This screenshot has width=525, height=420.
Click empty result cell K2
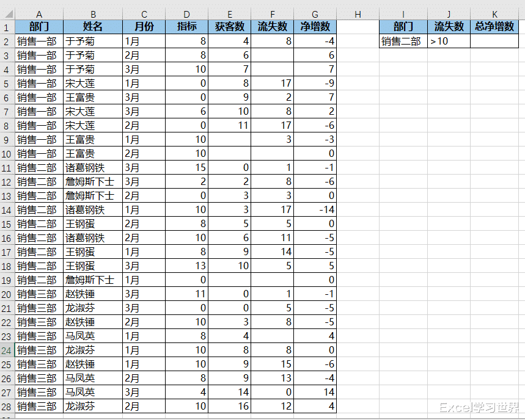click(494, 41)
